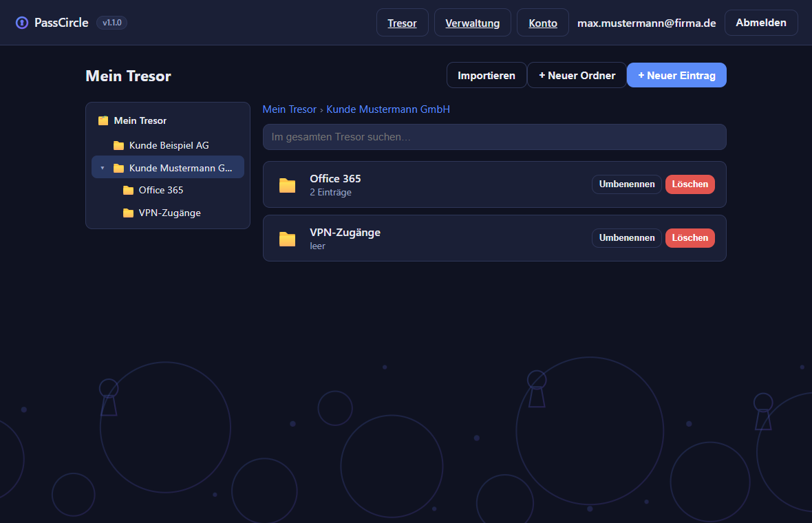The image size is (812, 523).
Task: Click the Kunde Mustermann folder icon in tree
Action: 118,169
